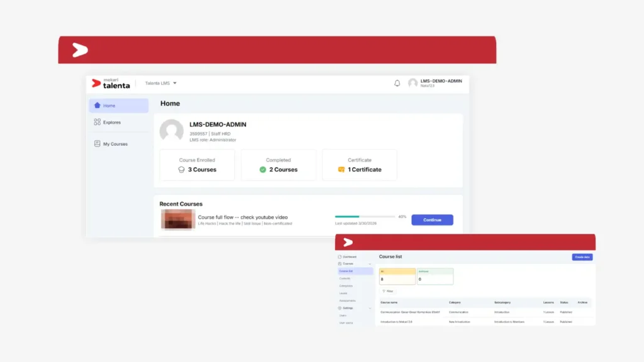Click 'LMS role: Administrator' text
The width and height of the screenshot is (644, 362).
coord(213,140)
